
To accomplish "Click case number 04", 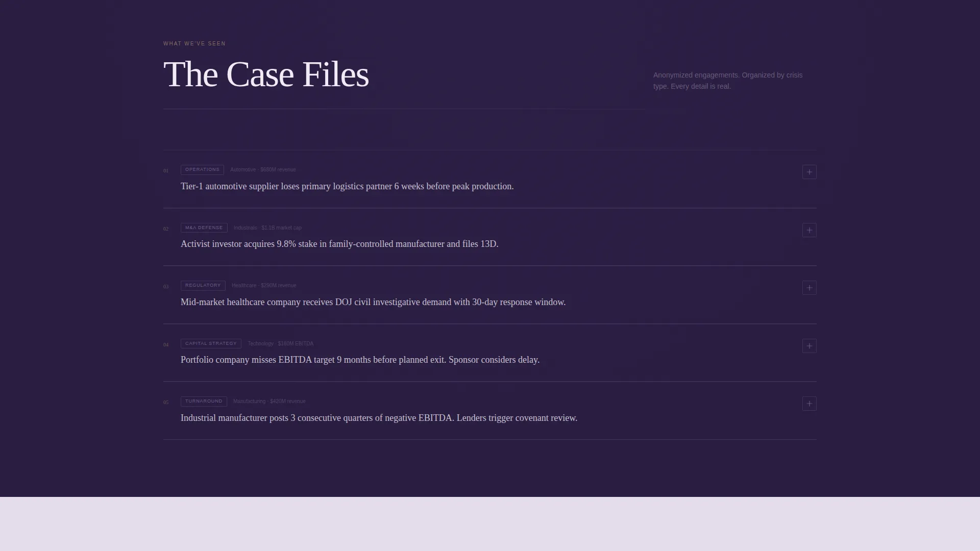I will (x=166, y=345).
